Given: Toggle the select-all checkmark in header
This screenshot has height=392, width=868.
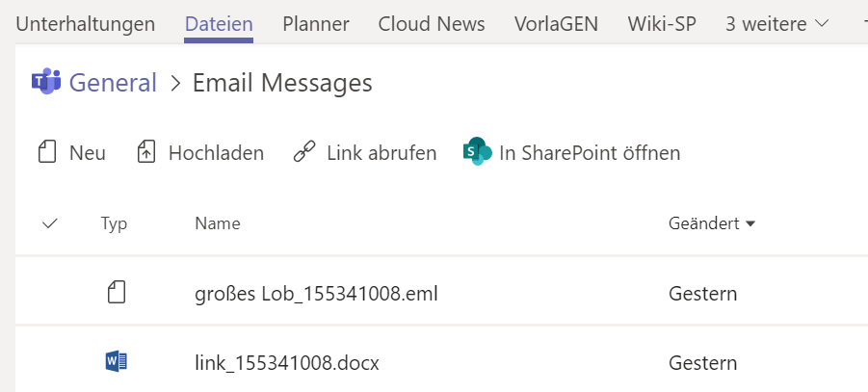Looking at the screenshot, I should click(50, 223).
